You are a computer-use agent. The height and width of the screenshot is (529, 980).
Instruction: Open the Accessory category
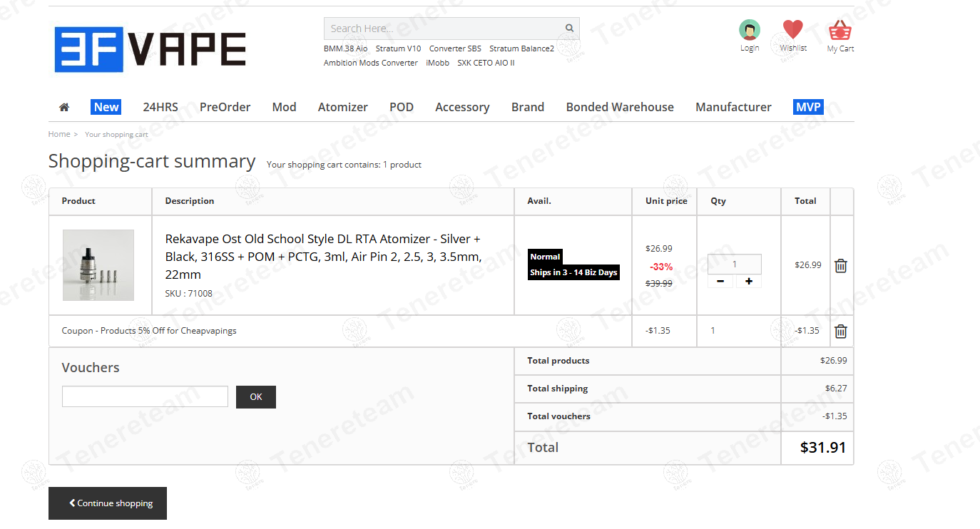tap(462, 107)
